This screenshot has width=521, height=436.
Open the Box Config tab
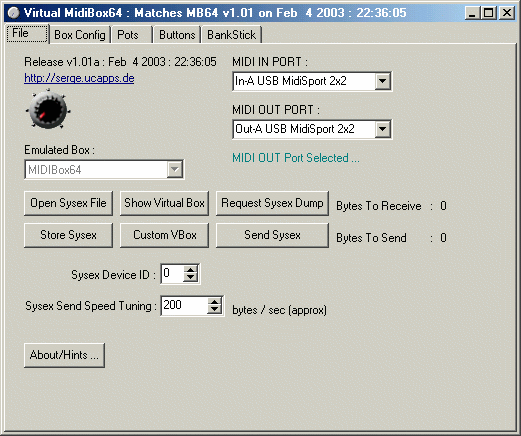point(80,35)
